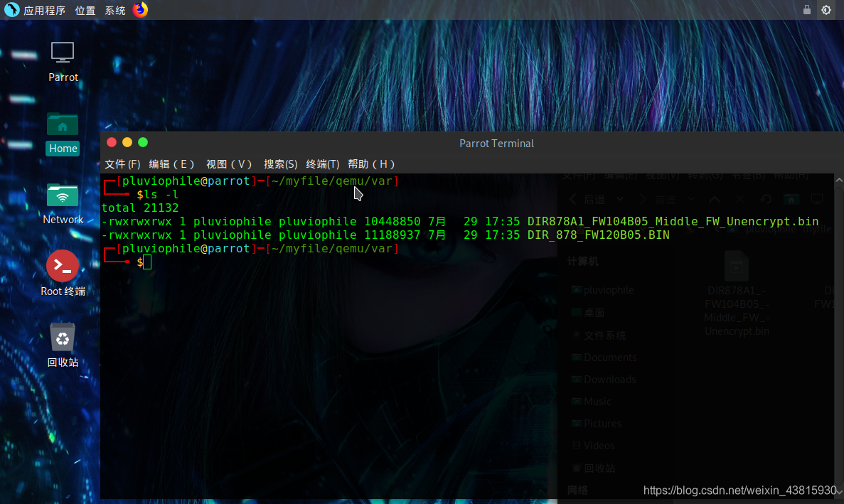Click the lock icon in system tray

point(807,10)
